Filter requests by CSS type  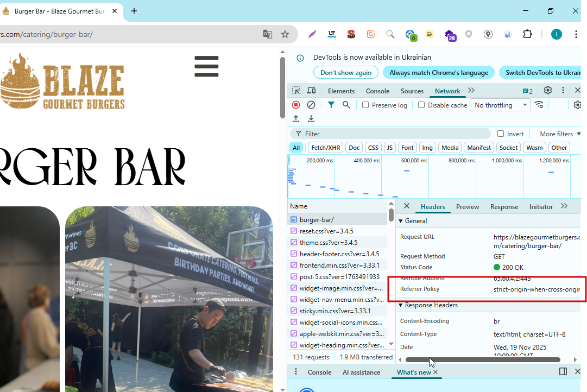373,148
